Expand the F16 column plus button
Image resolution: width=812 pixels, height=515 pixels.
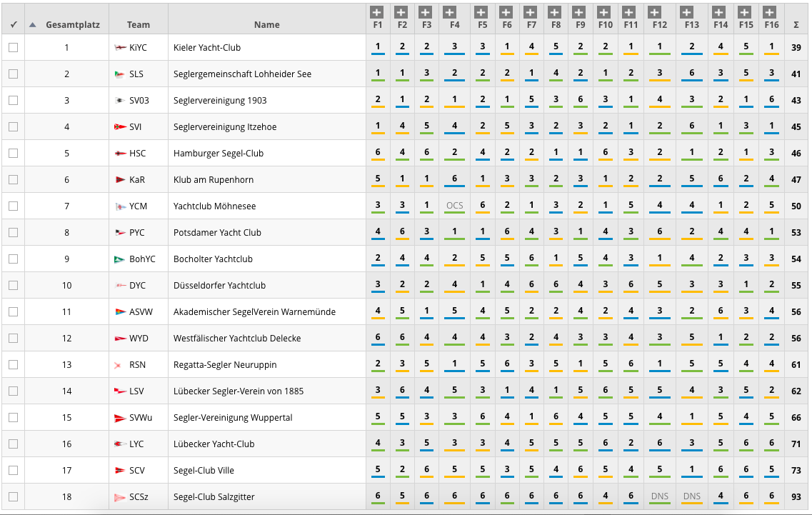tap(769, 12)
